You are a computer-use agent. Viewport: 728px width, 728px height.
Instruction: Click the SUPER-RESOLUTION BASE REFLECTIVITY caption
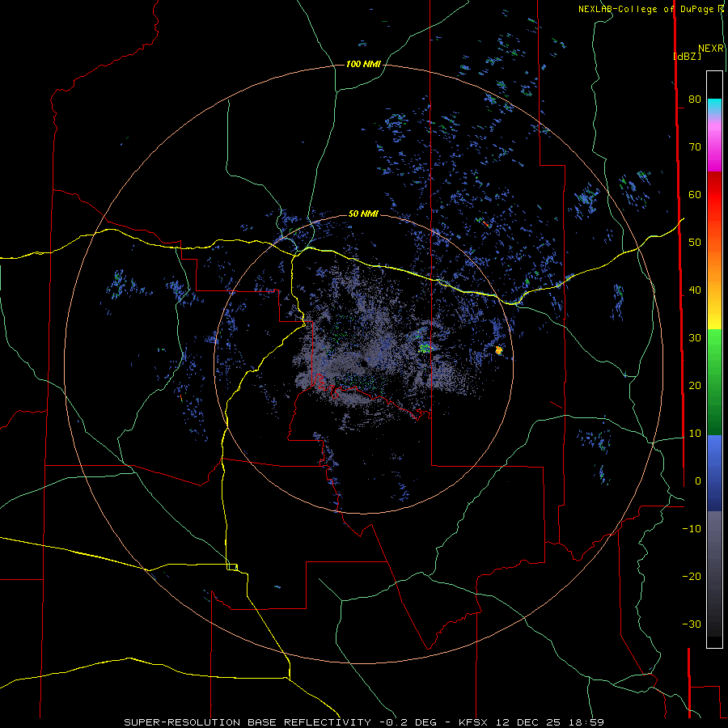tap(247, 722)
